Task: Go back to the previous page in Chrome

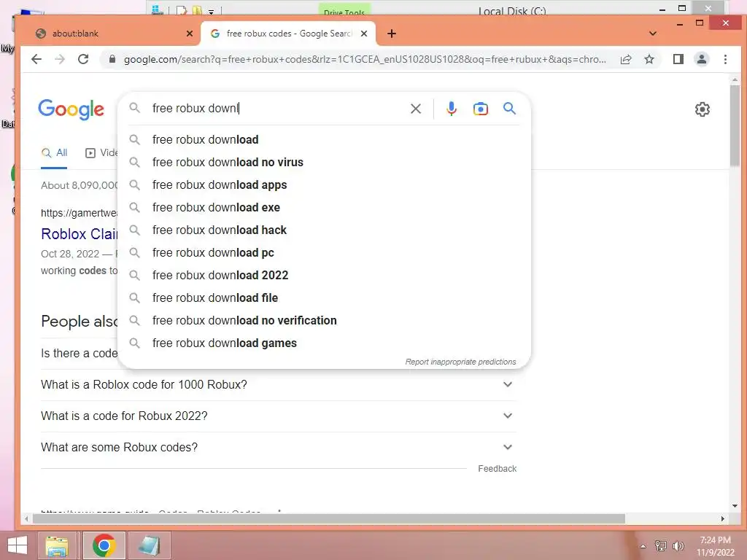Action: click(36, 59)
